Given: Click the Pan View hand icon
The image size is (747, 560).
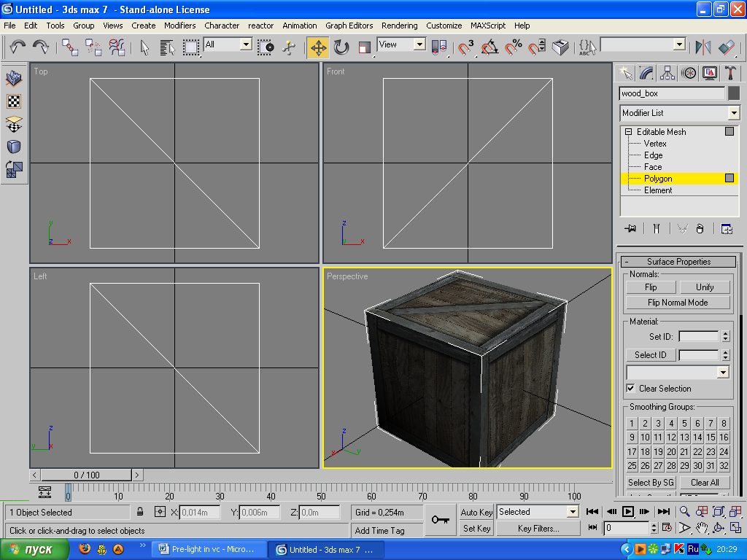Looking at the screenshot, I should (x=702, y=528).
